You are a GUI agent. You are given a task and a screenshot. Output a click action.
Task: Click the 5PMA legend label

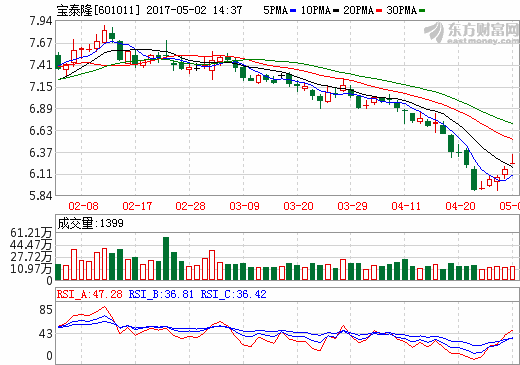pyautogui.click(x=276, y=10)
